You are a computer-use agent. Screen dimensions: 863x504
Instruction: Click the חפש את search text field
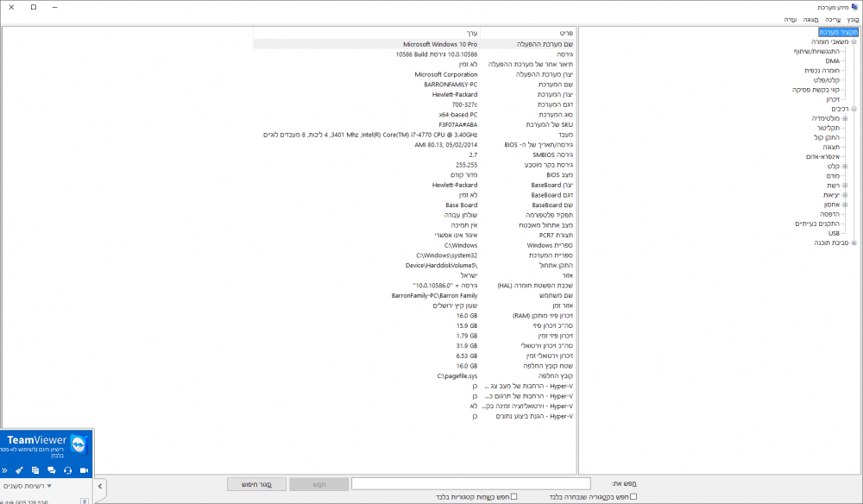(471, 483)
